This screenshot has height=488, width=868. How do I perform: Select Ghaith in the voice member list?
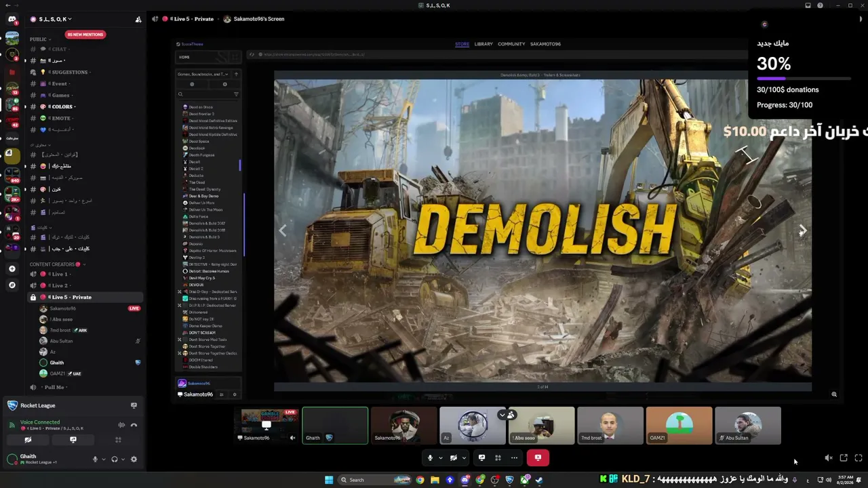(x=90, y=363)
